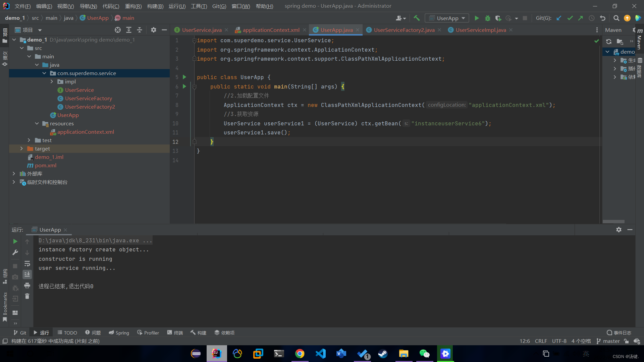Toggle scroll to end in console
Viewport: 644px width, 362px height.
pyautogui.click(x=27, y=275)
